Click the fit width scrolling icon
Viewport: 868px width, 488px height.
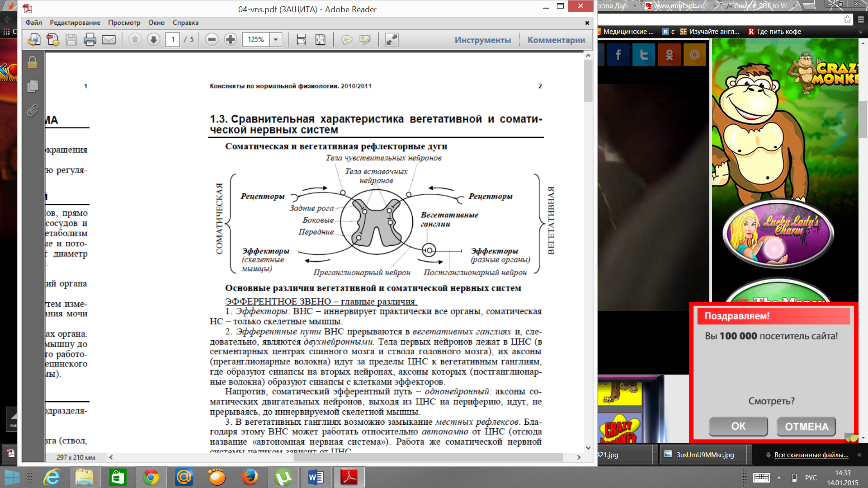coord(302,40)
